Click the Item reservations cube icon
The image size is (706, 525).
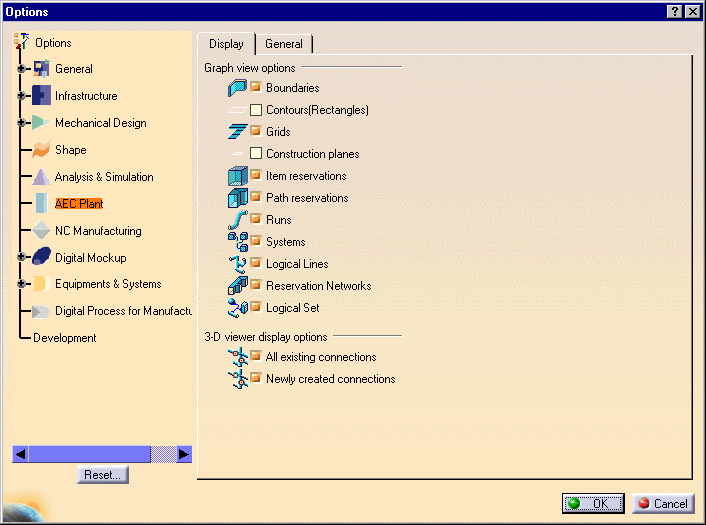click(x=237, y=176)
